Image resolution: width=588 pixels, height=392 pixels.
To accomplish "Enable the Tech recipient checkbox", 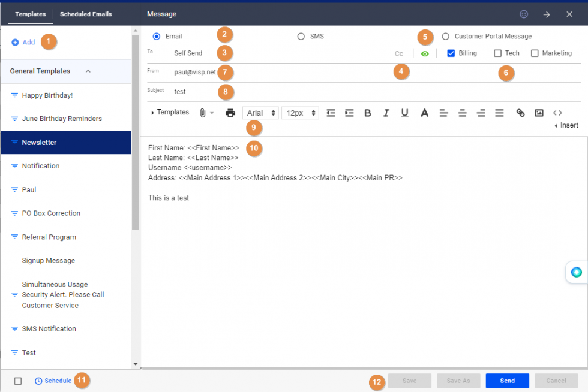I will tap(497, 53).
